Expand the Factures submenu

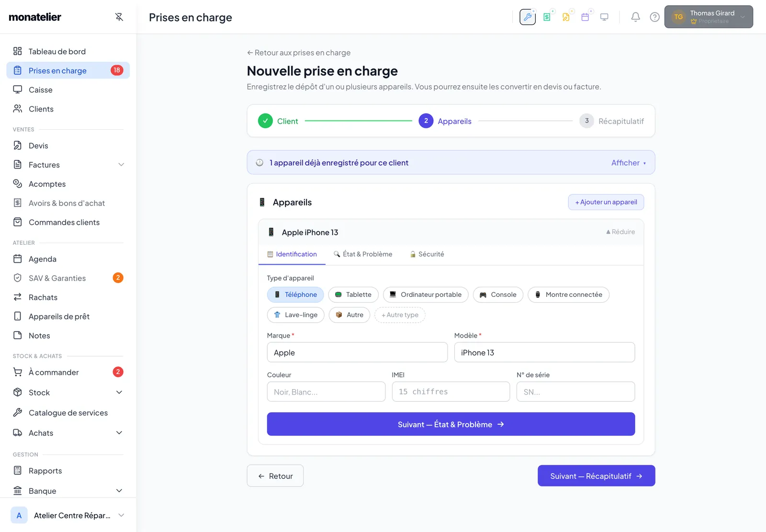pyautogui.click(x=121, y=165)
